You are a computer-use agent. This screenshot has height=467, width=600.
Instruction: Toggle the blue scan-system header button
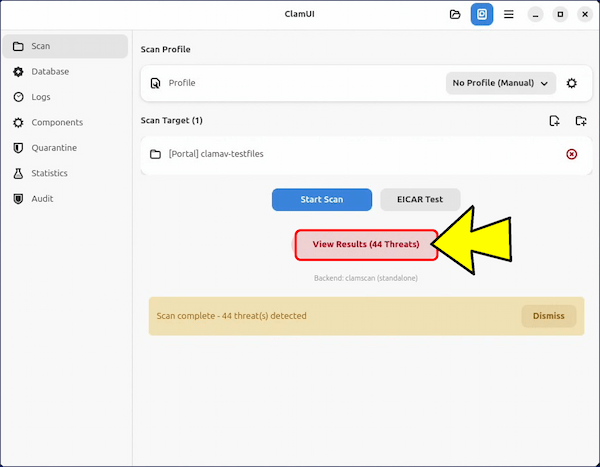[482, 15]
